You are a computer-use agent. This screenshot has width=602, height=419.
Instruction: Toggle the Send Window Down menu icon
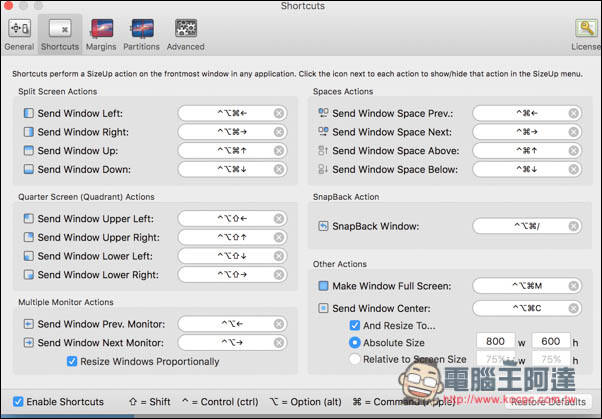(x=28, y=169)
